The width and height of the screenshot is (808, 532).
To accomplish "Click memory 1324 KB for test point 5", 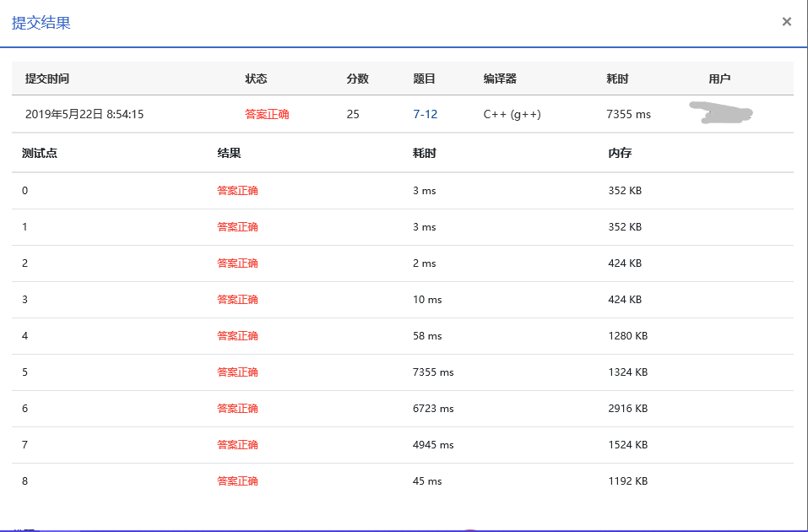I will [x=627, y=372].
